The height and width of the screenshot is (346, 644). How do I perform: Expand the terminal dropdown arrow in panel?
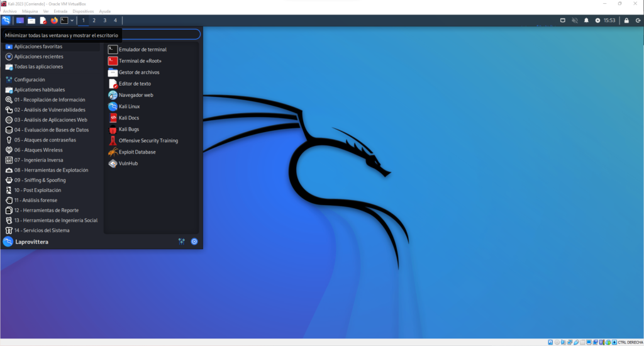pos(72,20)
